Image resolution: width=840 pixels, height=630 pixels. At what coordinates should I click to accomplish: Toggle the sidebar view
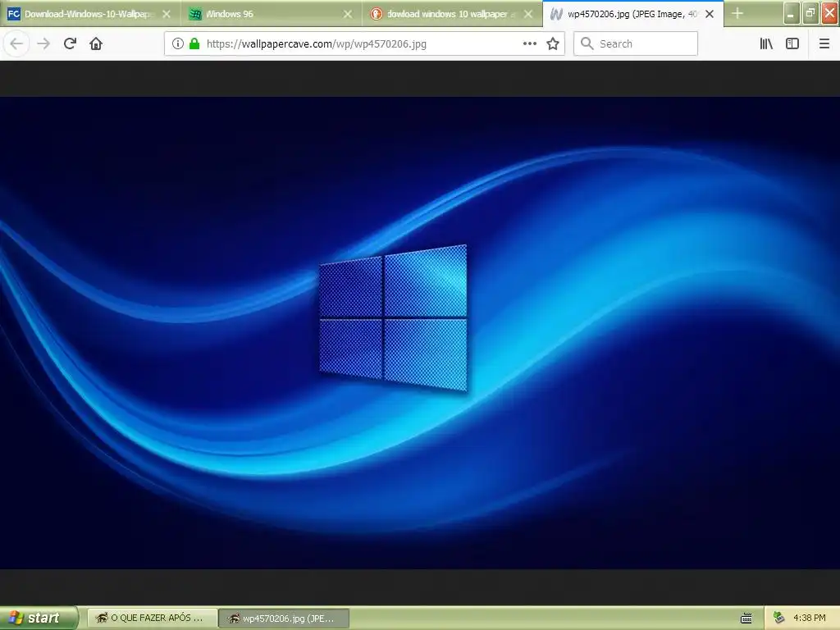(x=792, y=44)
